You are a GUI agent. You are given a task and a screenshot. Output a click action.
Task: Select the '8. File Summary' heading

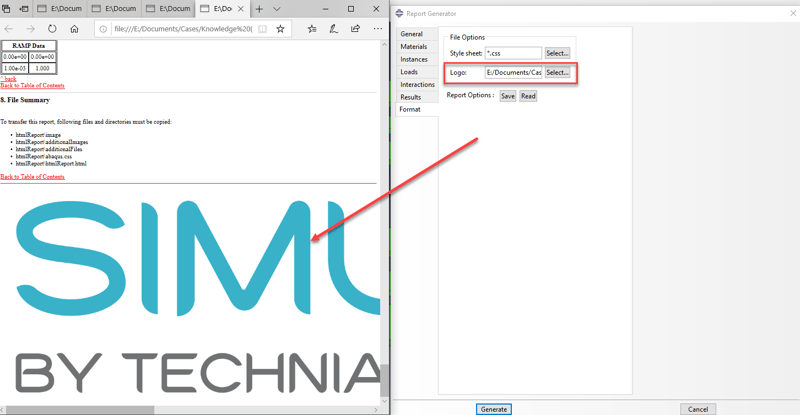tap(25, 100)
